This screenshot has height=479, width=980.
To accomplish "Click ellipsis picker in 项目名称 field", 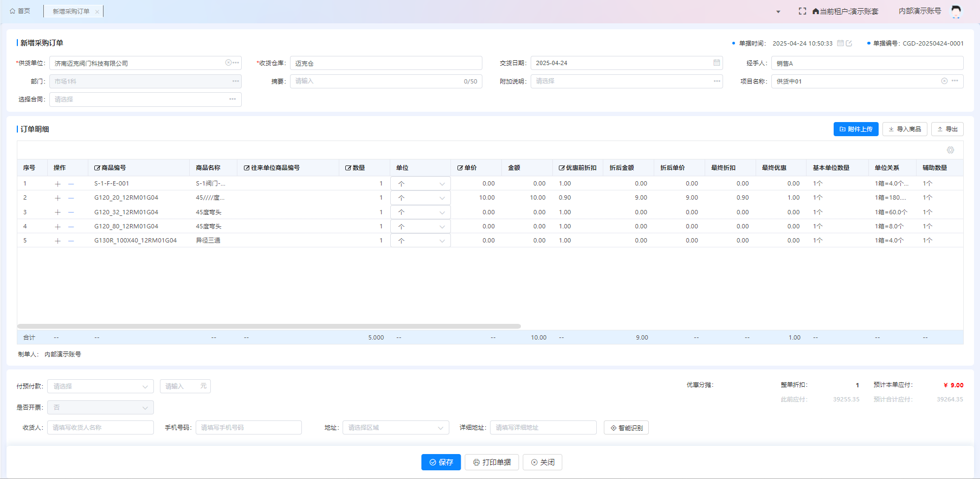I will (x=955, y=81).
